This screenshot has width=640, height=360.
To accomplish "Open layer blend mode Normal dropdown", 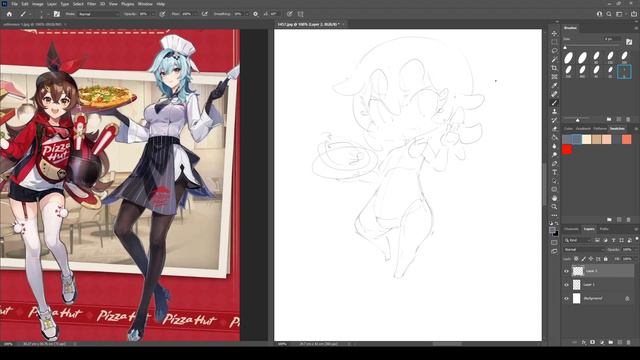I will (583, 249).
